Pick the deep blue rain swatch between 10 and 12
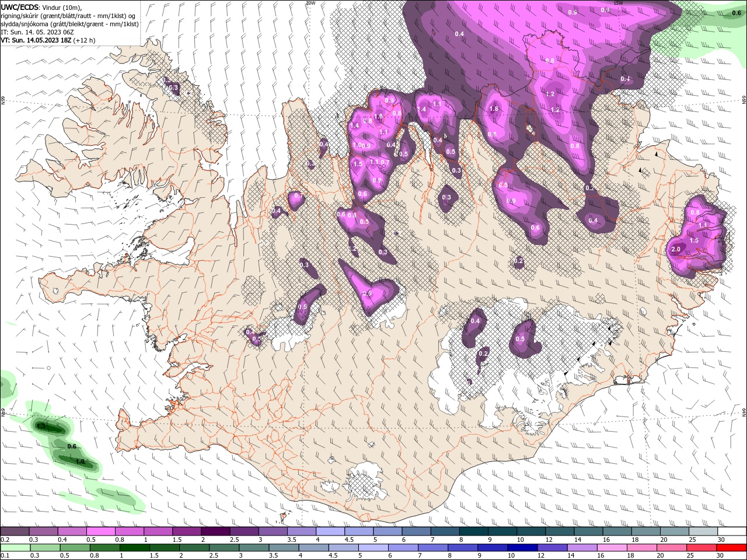This screenshot has height=560, width=747. point(522,548)
